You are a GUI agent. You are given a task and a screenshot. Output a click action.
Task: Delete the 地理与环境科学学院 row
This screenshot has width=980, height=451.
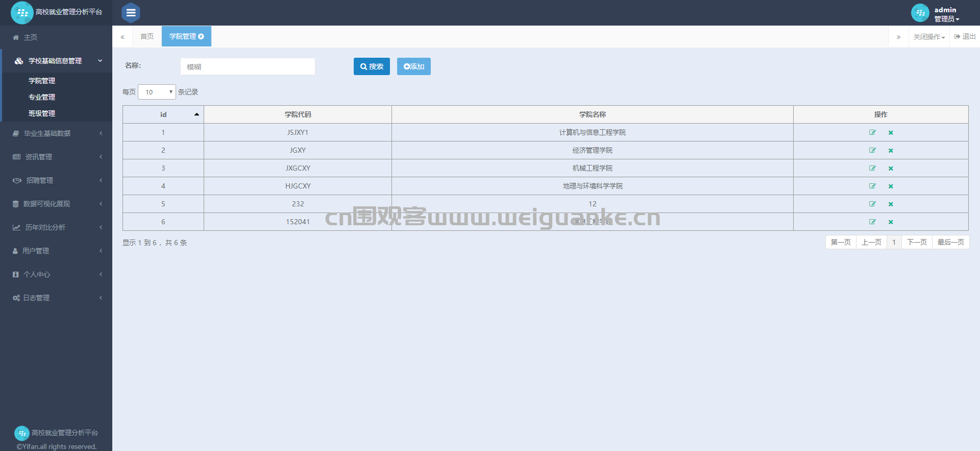click(x=891, y=186)
